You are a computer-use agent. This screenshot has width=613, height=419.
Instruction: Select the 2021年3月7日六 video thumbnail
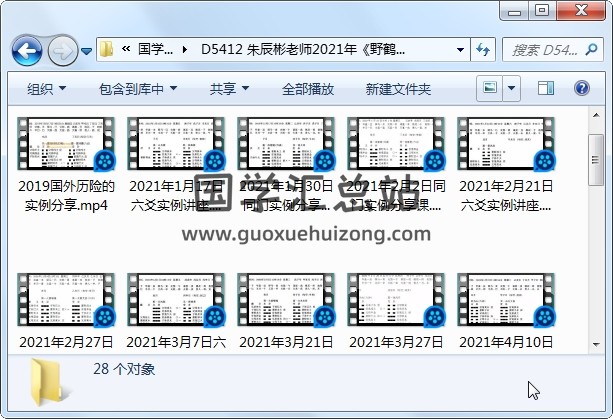[176, 299]
